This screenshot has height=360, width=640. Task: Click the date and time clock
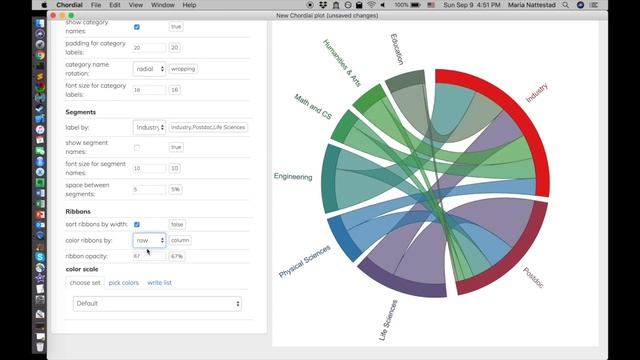point(472,5)
